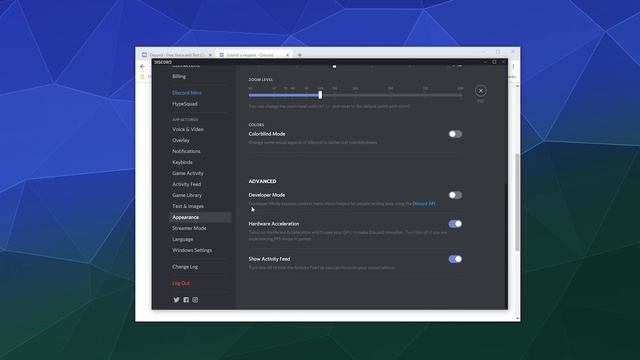Minimize the Discord window
The image size is (640, 360).
click(x=485, y=62)
